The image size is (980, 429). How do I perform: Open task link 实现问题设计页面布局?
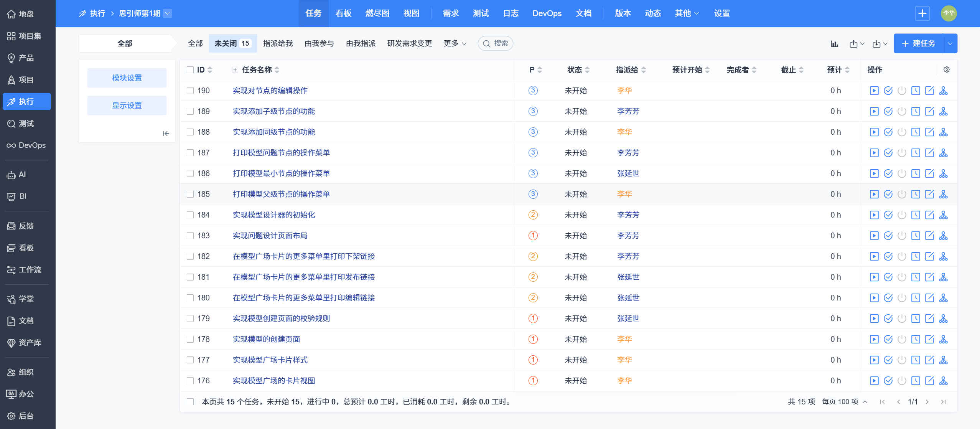pyautogui.click(x=270, y=236)
